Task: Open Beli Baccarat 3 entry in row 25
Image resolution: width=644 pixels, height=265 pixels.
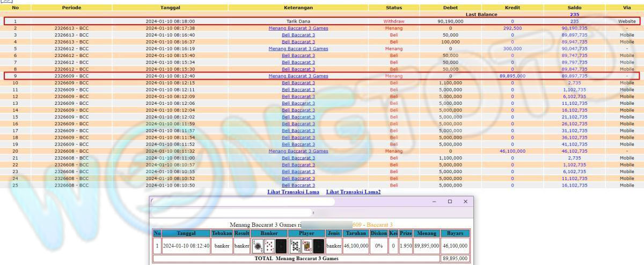Action: pyautogui.click(x=298, y=185)
